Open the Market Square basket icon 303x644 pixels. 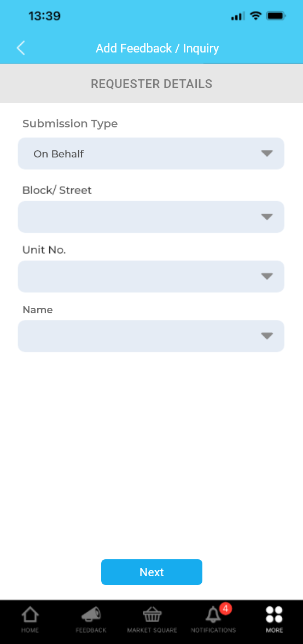point(152,615)
